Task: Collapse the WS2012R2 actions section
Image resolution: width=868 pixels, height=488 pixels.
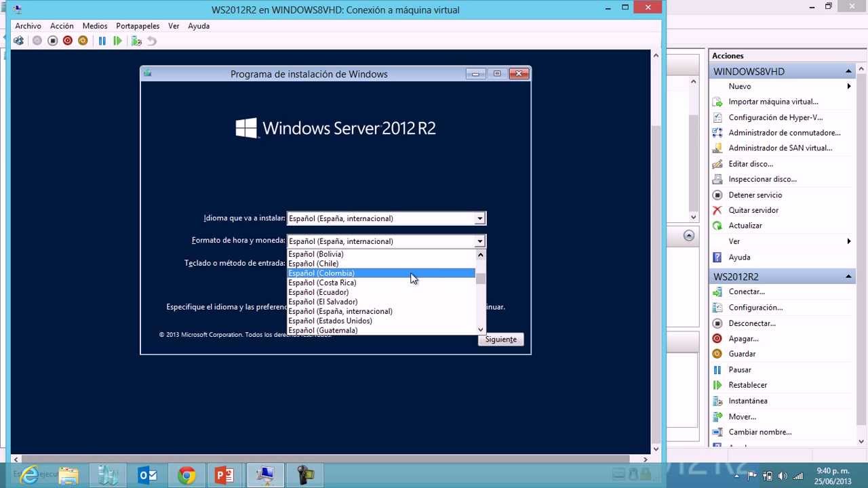Action: (x=848, y=277)
